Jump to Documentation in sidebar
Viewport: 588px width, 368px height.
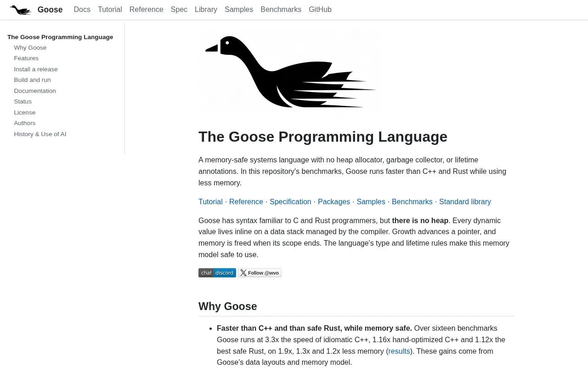pos(35,91)
